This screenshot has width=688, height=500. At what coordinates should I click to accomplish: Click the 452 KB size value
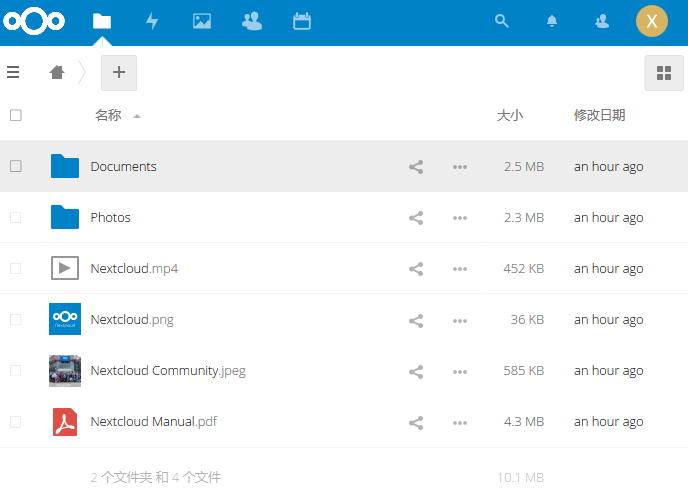[x=523, y=268]
